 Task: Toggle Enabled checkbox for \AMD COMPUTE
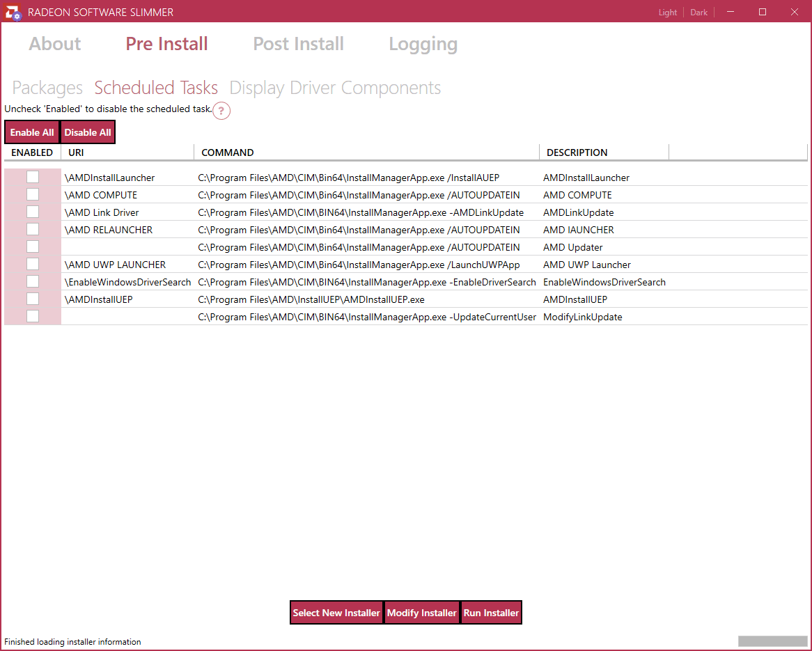click(x=33, y=195)
